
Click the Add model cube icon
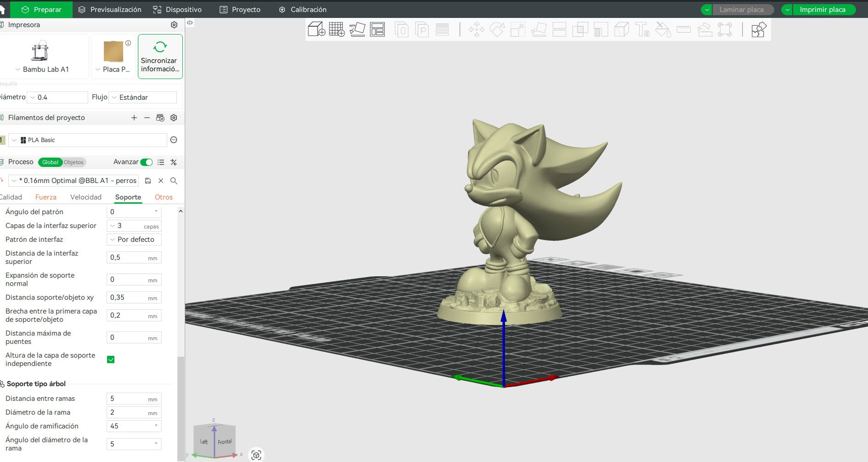click(316, 29)
